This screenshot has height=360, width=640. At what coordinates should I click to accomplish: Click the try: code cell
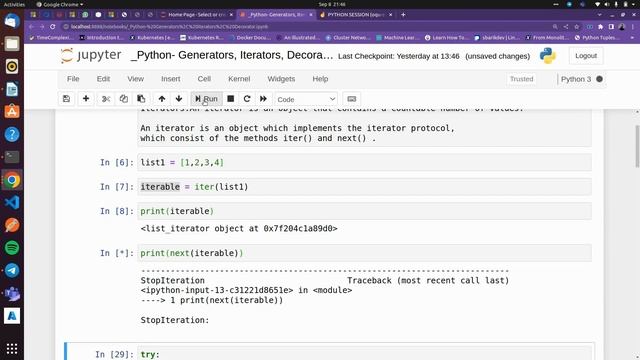(364, 353)
